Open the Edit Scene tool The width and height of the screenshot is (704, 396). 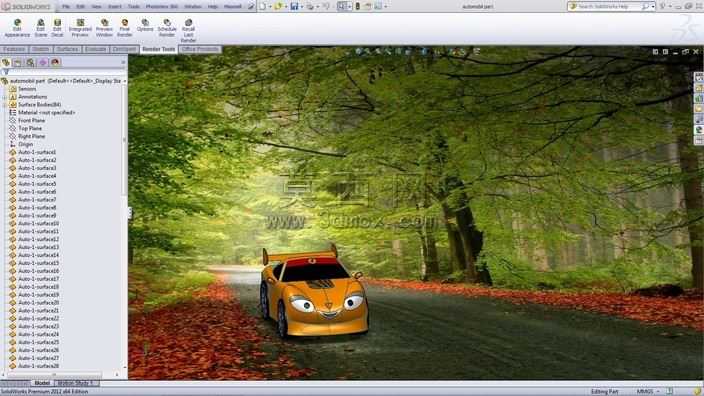(40, 28)
